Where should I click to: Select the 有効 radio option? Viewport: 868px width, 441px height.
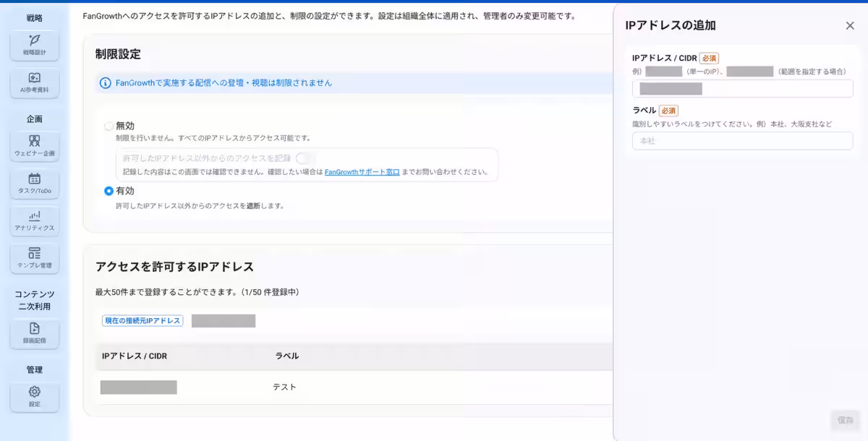(109, 191)
